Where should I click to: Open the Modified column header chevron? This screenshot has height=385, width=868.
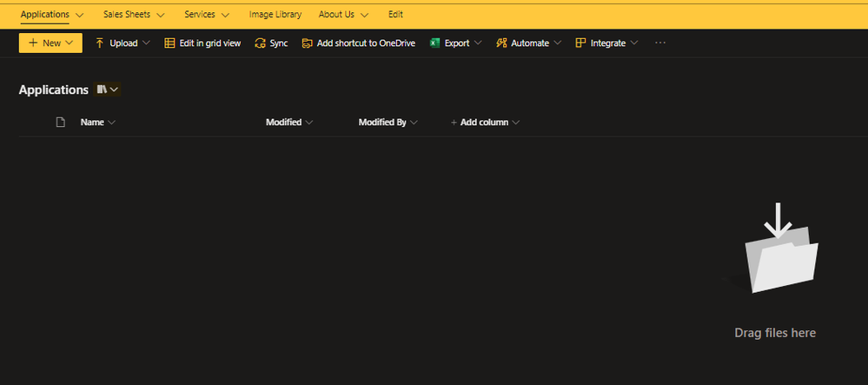point(309,122)
